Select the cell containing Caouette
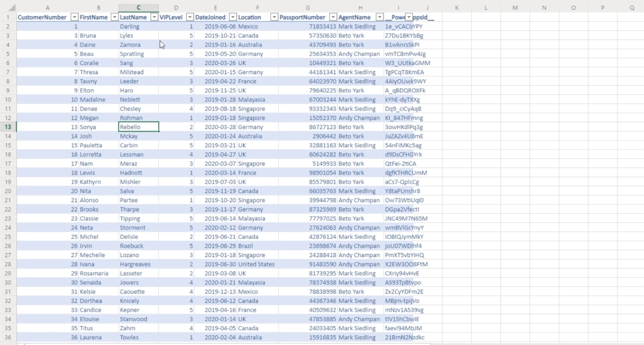Screen dimensions: 644x345 coord(138,292)
